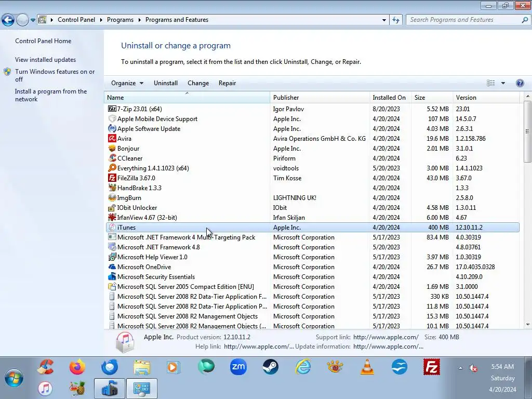Click the refresh button beside the address bar
The image size is (532, 399).
point(395,20)
